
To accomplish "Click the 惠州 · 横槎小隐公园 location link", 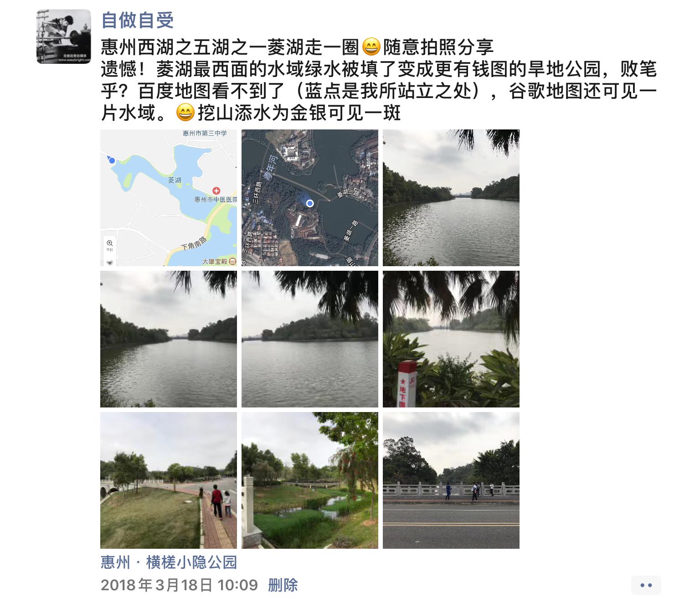I will [x=169, y=562].
